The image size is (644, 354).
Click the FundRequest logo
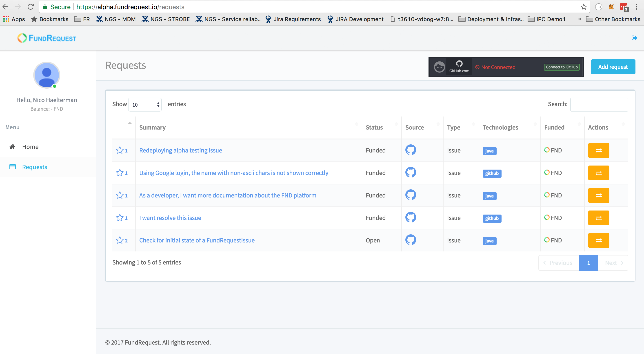tap(47, 38)
